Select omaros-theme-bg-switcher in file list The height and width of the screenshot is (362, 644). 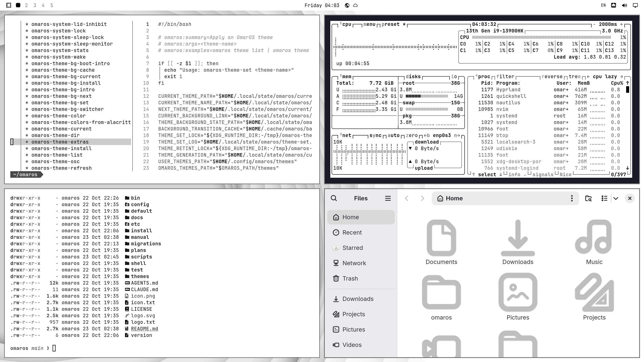[x=67, y=109]
